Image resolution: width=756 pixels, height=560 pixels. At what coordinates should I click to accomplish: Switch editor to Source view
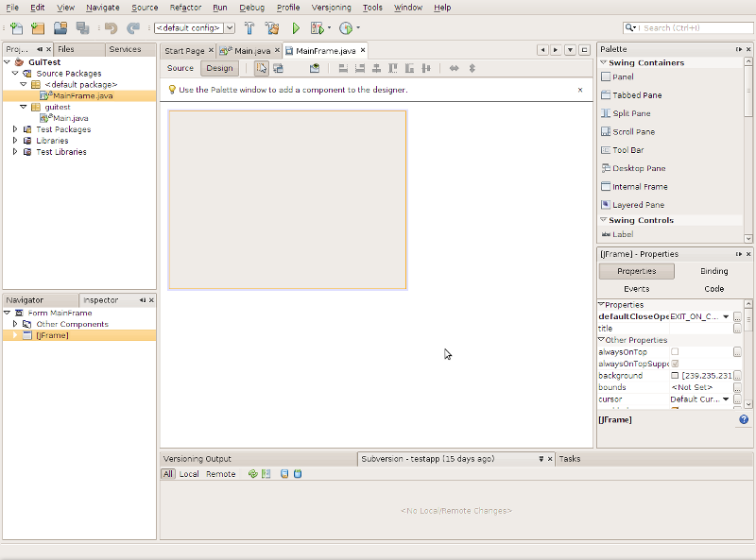(180, 68)
